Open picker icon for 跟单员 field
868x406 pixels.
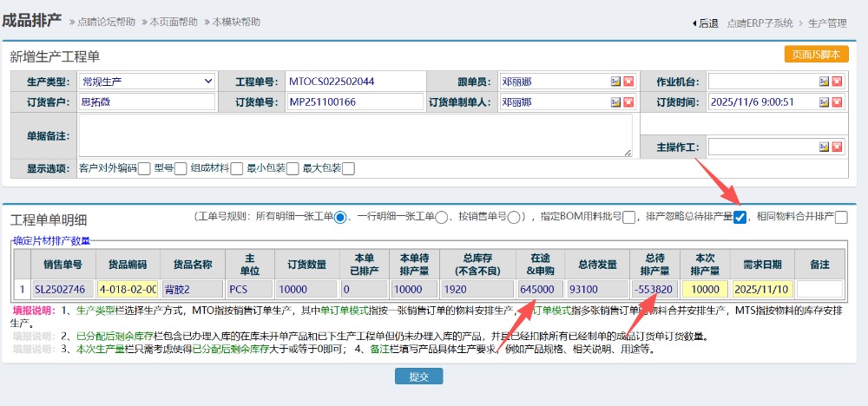615,82
